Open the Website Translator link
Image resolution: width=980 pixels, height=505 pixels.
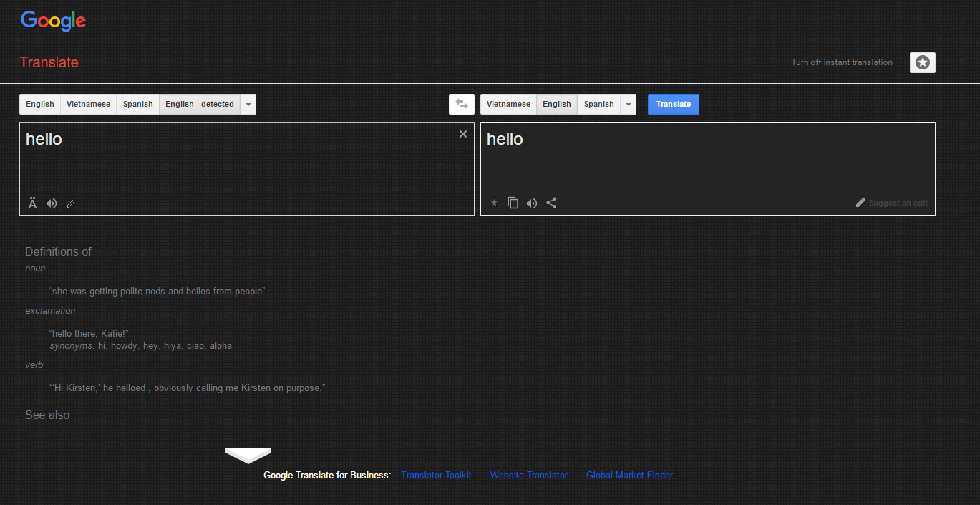529,475
